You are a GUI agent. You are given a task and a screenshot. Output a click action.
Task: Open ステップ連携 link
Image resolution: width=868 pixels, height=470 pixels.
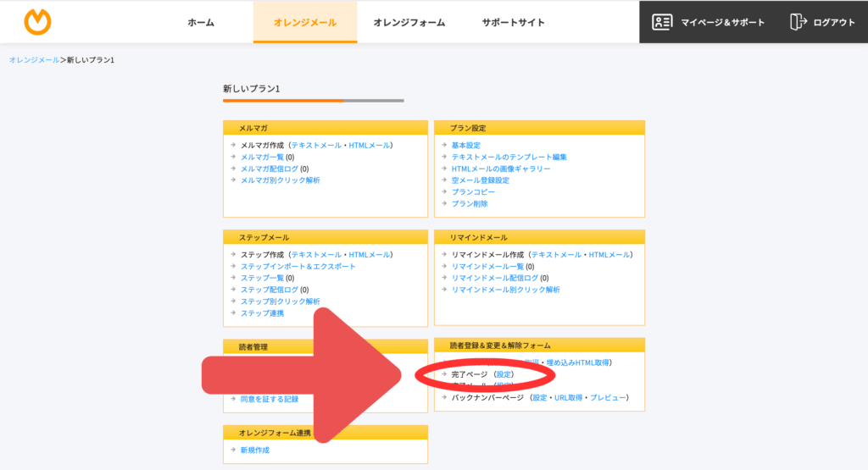click(262, 313)
